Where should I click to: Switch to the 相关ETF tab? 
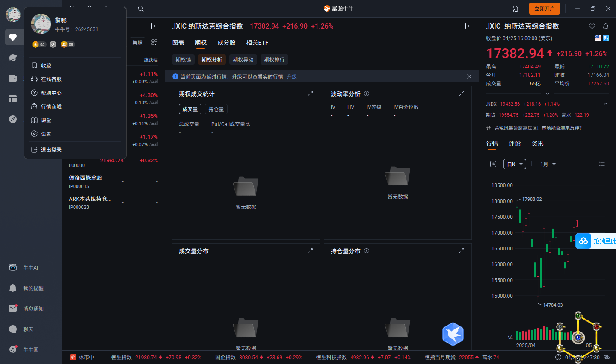click(257, 42)
